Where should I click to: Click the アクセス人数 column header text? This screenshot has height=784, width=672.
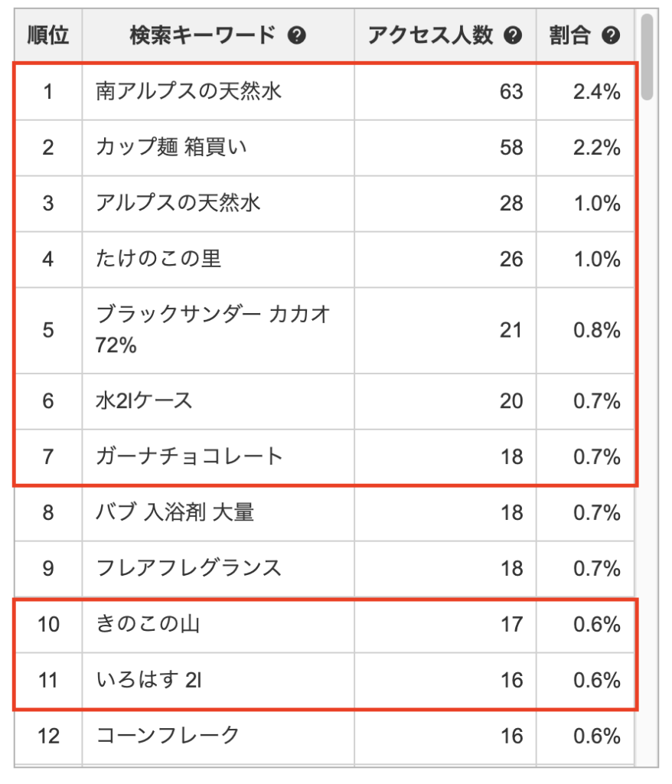(431, 35)
